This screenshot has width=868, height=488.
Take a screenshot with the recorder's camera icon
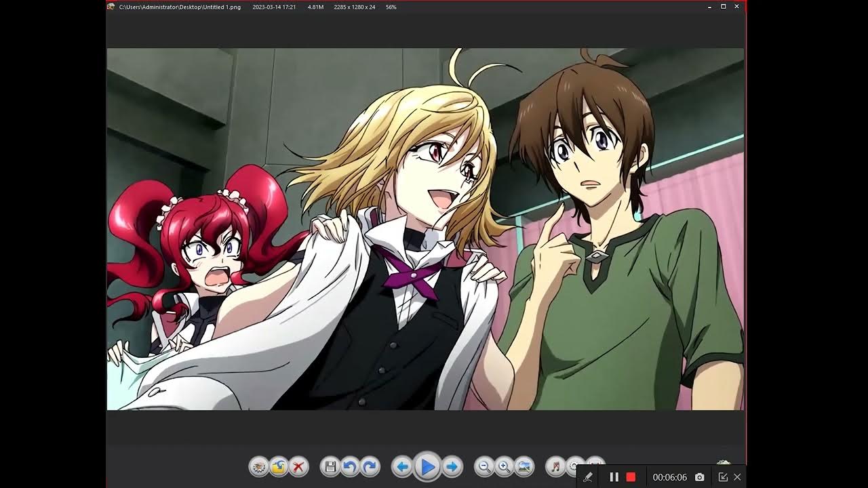(700, 477)
